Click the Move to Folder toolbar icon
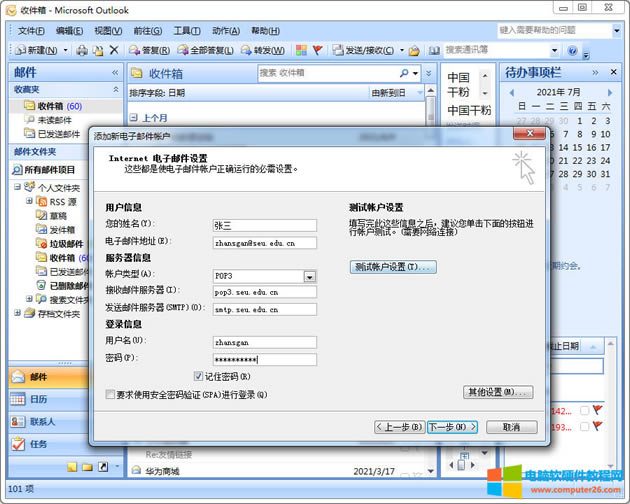The height and width of the screenshot is (504, 630). 98,50
